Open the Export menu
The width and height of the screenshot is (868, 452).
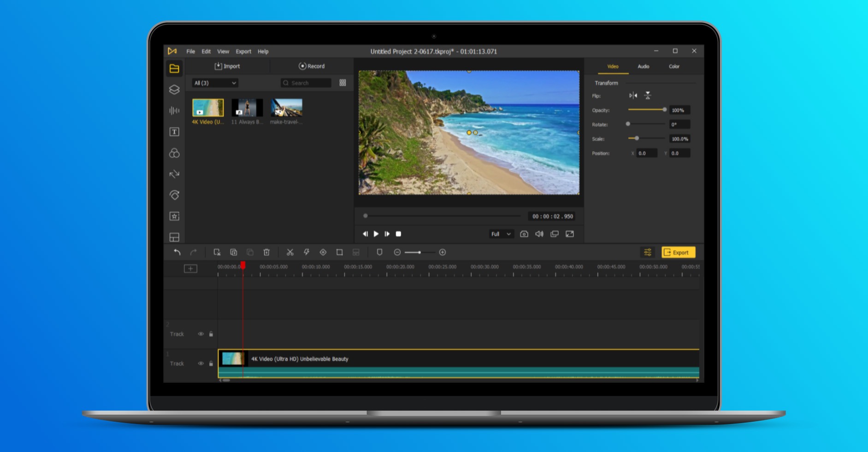(x=243, y=52)
